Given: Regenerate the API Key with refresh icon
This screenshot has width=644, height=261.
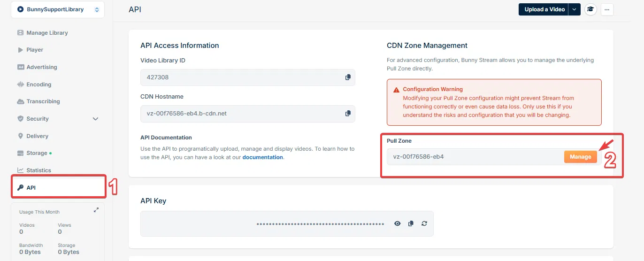Looking at the screenshot, I should [x=424, y=224].
